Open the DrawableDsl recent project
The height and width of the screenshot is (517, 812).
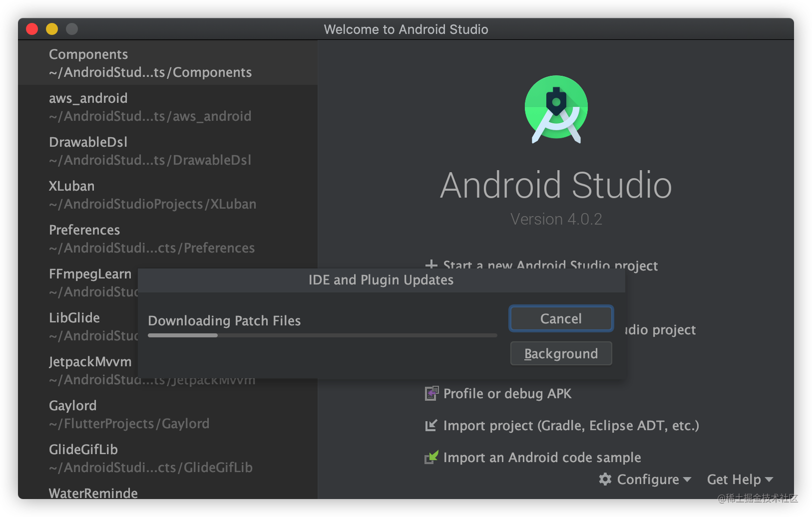pos(168,151)
